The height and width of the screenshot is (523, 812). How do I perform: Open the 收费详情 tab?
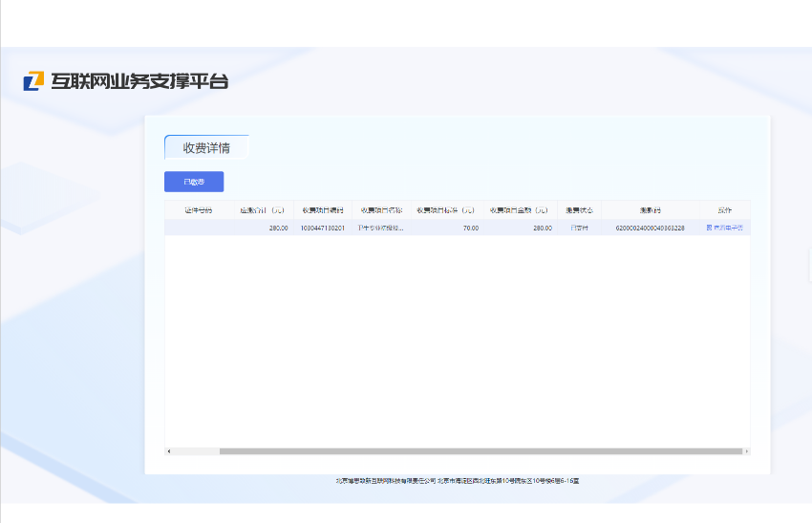[x=206, y=147]
